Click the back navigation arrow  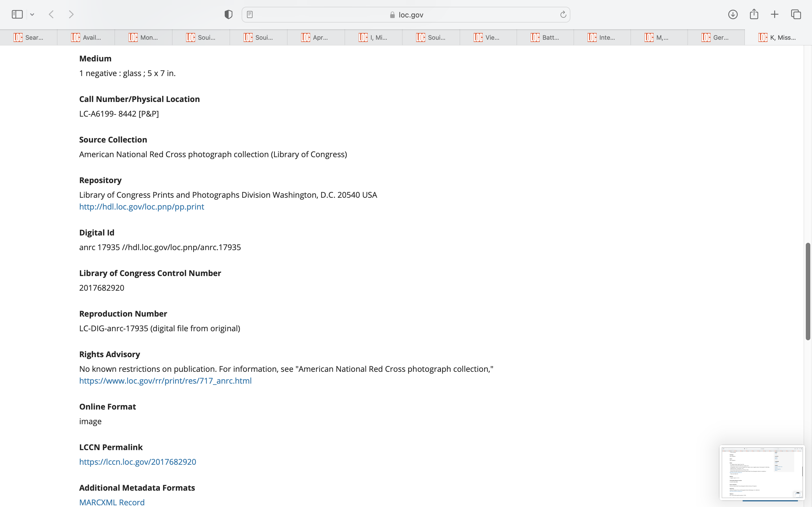(51, 14)
